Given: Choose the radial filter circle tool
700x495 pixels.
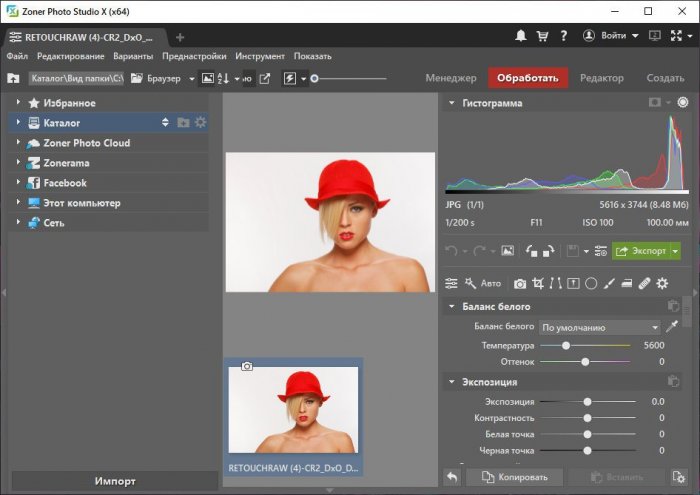Looking at the screenshot, I should point(591,284).
